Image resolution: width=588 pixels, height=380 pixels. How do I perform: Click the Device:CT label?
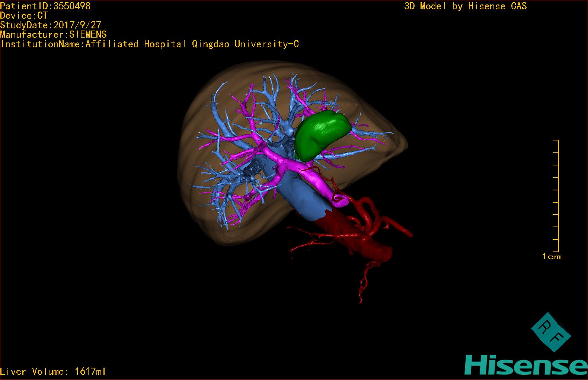24,16
